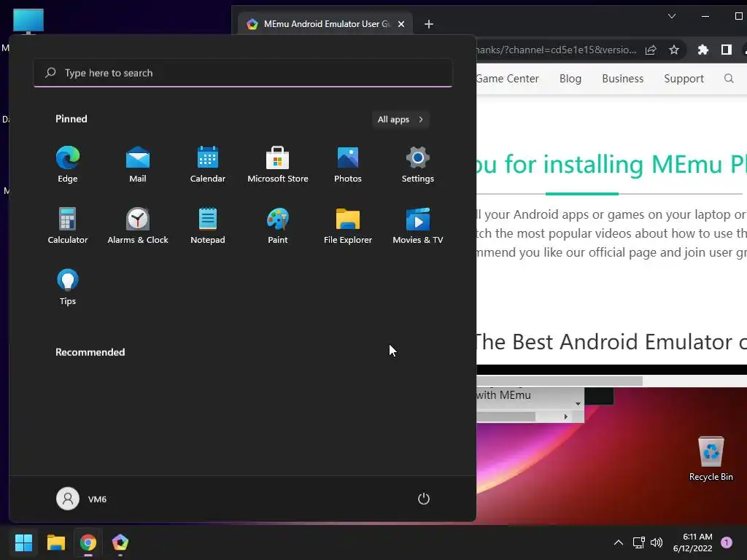Open VM6 user account menu
The height and width of the screenshot is (560, 747).
click(x=82, y=499)
